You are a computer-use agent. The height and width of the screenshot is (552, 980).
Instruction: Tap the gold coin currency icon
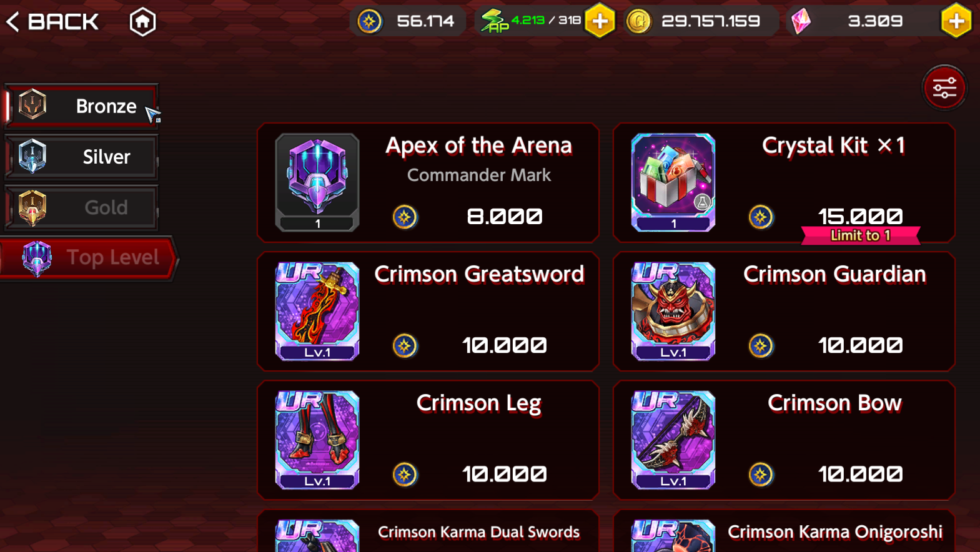639,22
